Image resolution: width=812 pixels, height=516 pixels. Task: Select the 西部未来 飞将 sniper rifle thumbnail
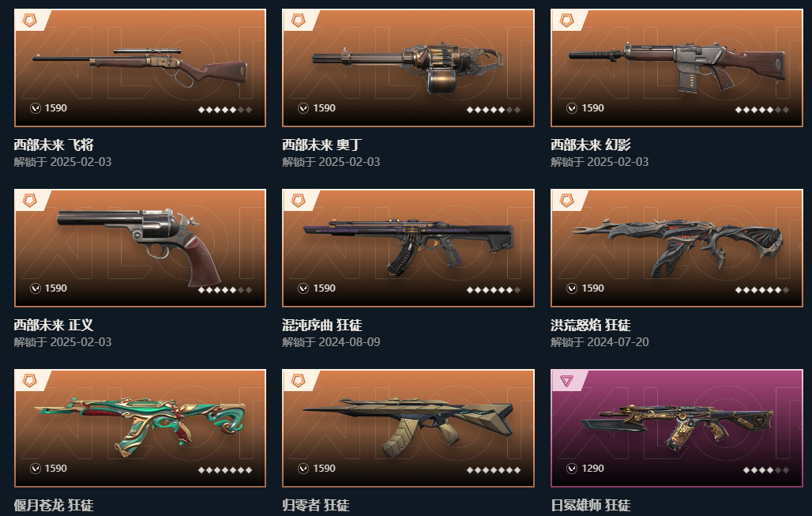[141, 67]
